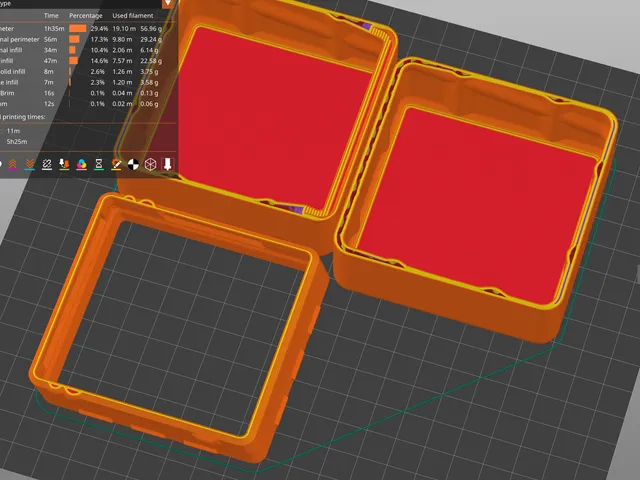Toggle Retractions visibility icon in legend

point(13,164)
